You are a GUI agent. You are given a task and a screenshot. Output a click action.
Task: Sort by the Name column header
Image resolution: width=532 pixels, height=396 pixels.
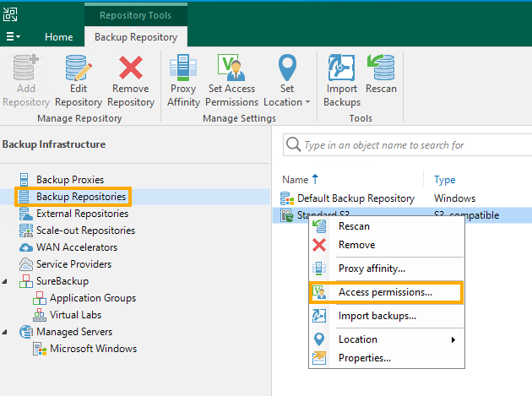tap(301, 180)
